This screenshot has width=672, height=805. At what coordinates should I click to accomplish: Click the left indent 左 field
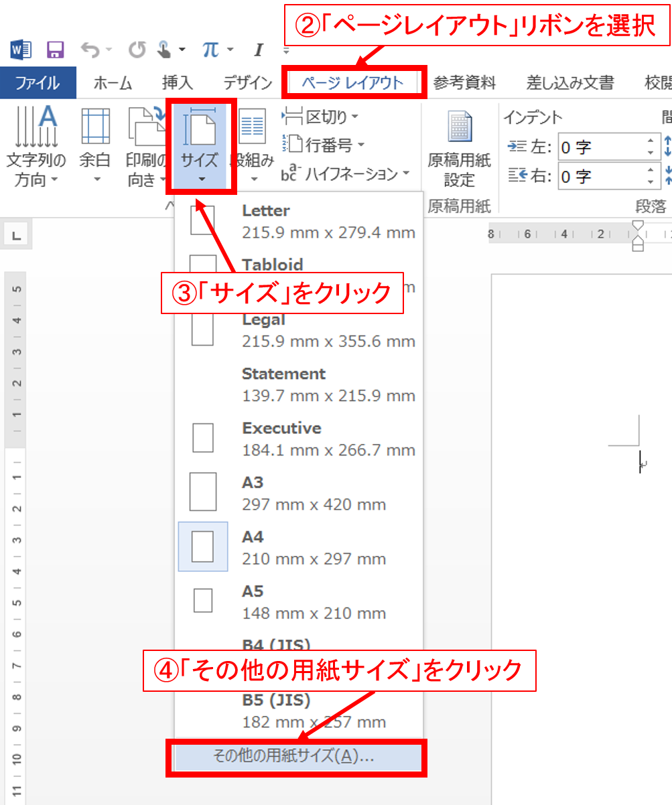pyautogui.click(x=609, y=147)
